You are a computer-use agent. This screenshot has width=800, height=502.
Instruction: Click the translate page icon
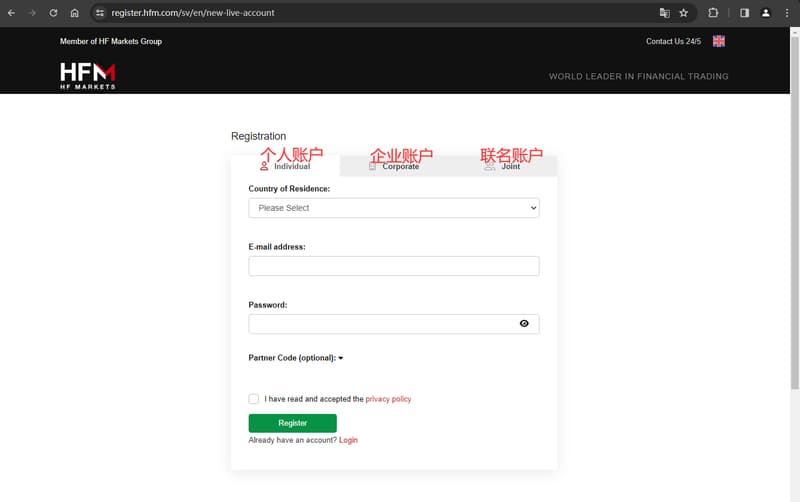664,13
